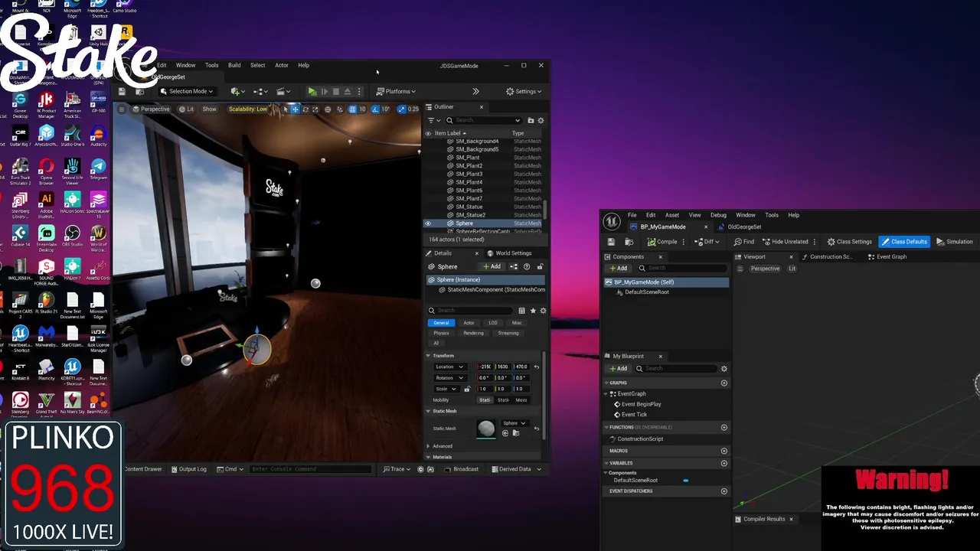980x551 pixels.
Task: Open Event BeginPlay in My Blueprint
Action: coord(641,404)
